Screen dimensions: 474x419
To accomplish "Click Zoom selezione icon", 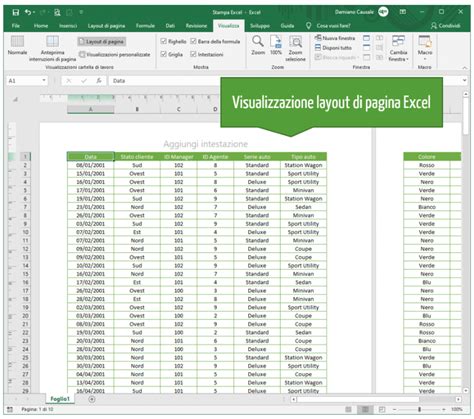I will coord(295,48).
